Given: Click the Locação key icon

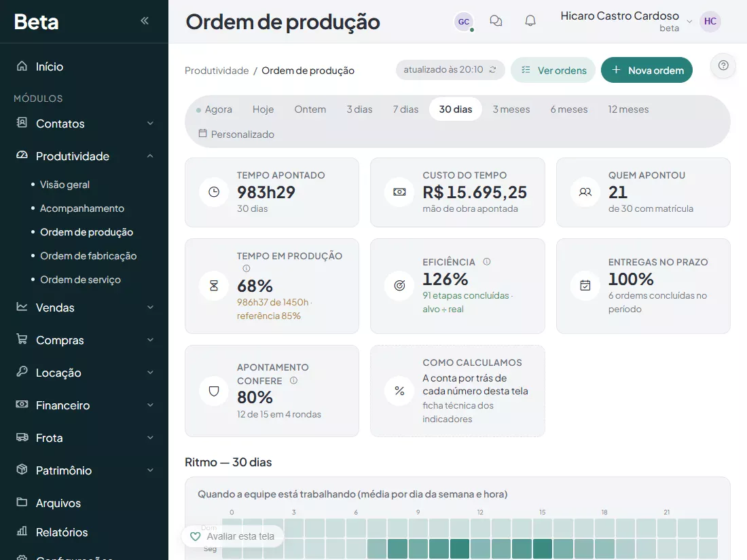Looking at the screenshot, I should pos(22,372).
